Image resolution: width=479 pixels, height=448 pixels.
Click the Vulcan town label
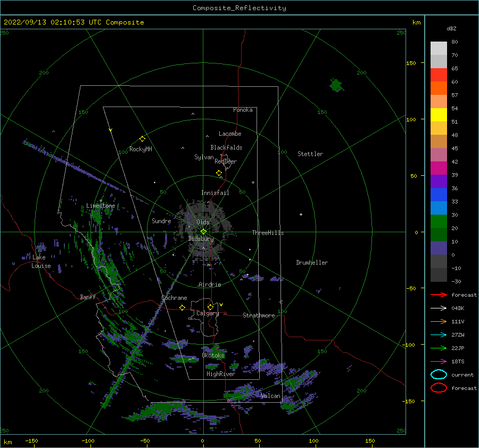270,396
